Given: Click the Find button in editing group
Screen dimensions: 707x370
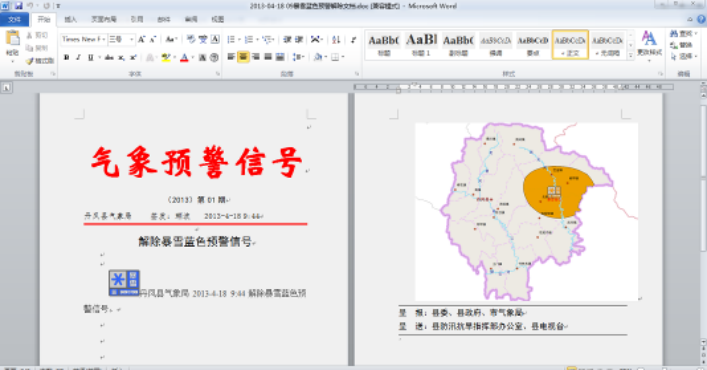Looking at the screenshot, I should 683,34.
